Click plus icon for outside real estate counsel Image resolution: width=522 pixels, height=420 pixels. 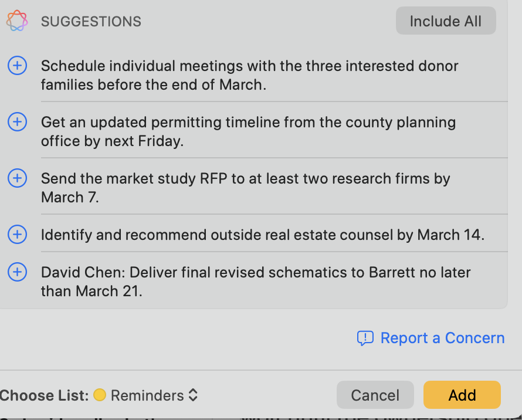coord(17,235)
